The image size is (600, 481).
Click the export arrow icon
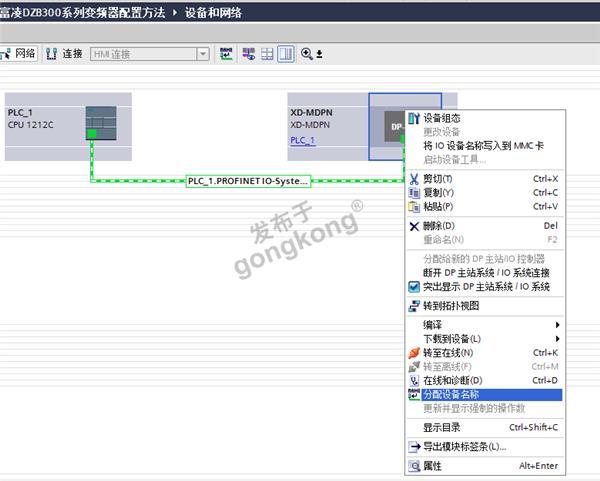coord(414,447)
